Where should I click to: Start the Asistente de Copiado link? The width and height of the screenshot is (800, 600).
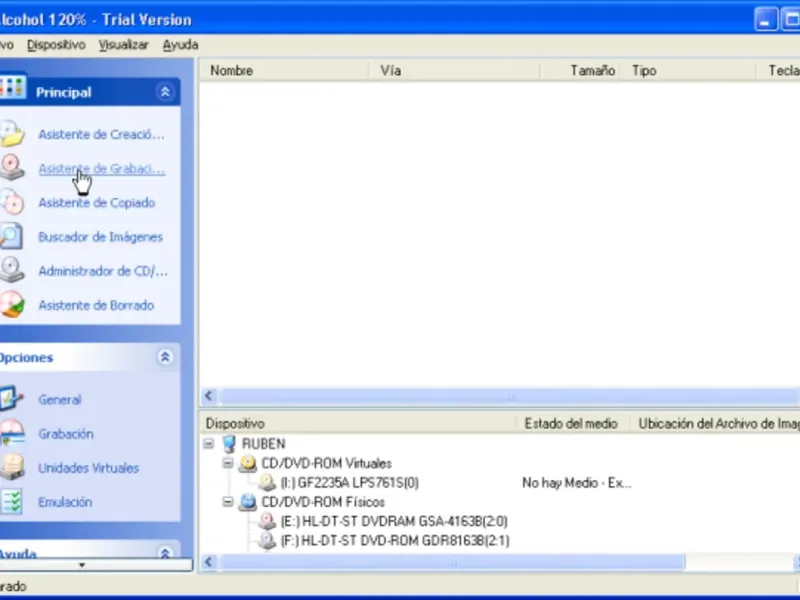[x=96, y=203]
